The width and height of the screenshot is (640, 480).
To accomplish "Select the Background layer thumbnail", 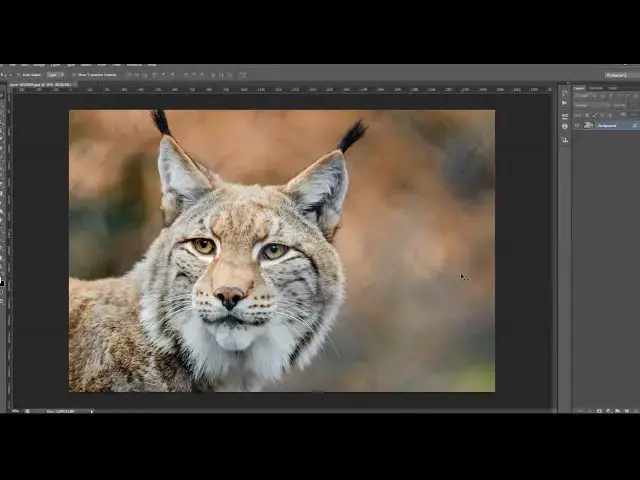I will tap(588, 126).
